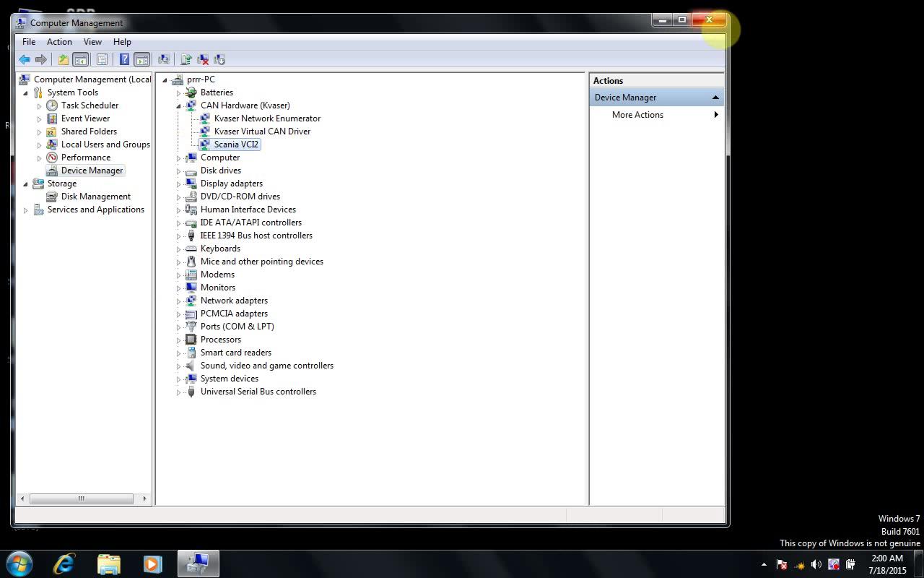924x578 pixels.
Task: Open the Action menu
Action: [59, 42]
